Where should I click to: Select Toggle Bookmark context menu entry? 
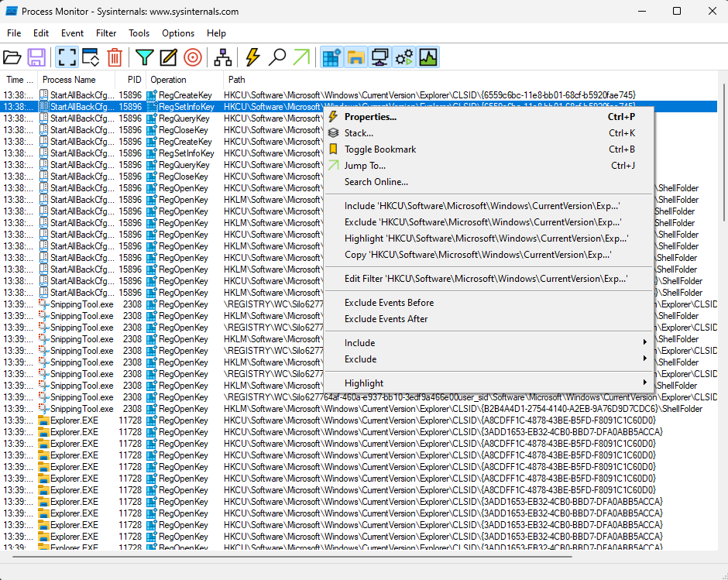[489, 149]
